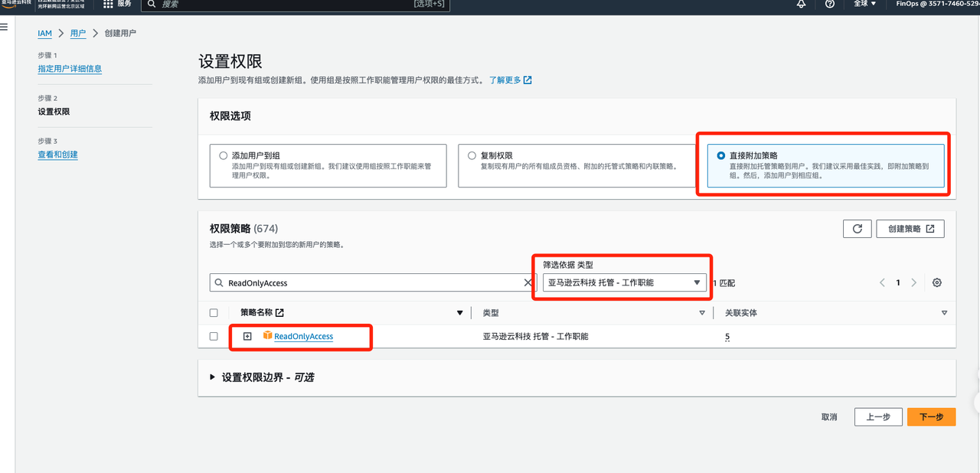Click the Services menu label

pos(125,4)
